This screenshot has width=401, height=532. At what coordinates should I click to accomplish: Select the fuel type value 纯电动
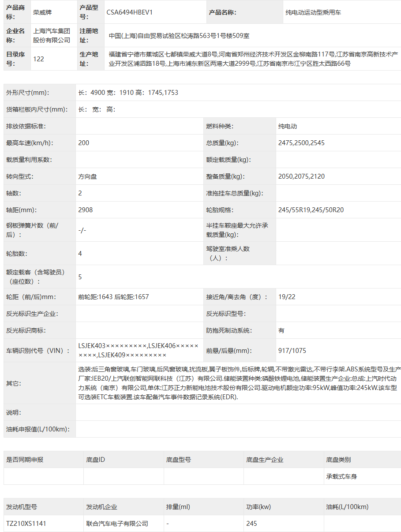pyautogui.click(x=288, y=126)
